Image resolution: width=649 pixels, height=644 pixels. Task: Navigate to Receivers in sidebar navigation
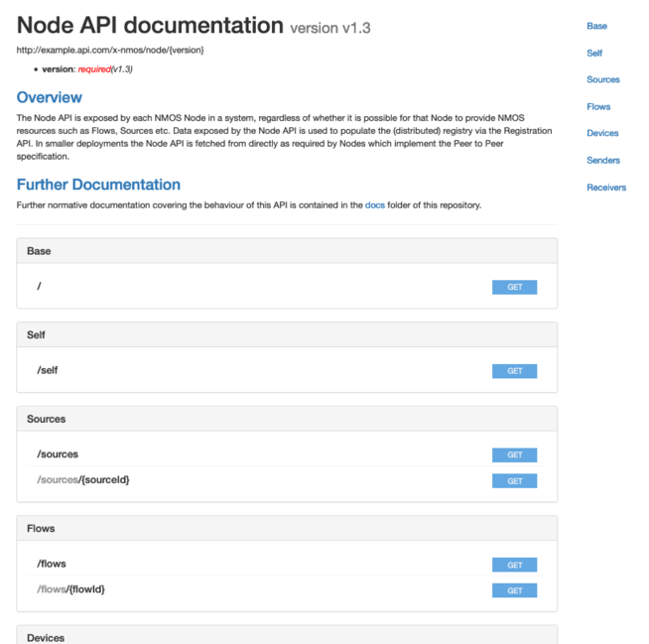(606, 187)
